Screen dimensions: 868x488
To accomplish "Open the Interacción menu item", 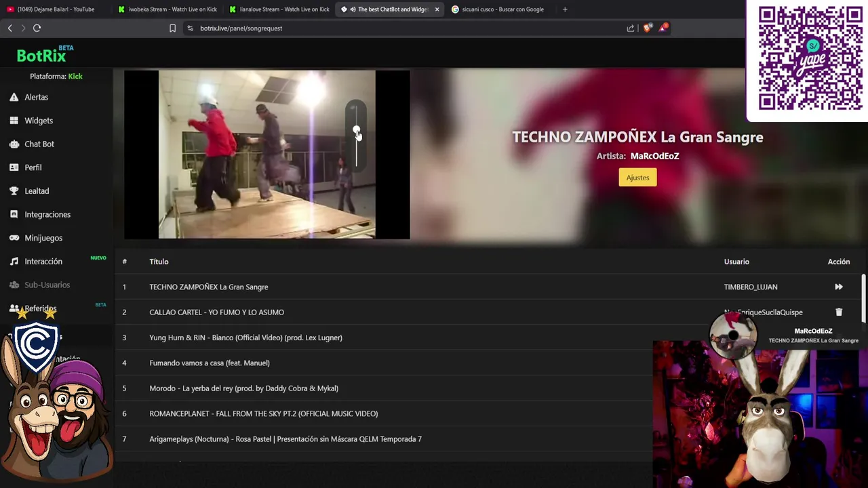I will [43, 262].
